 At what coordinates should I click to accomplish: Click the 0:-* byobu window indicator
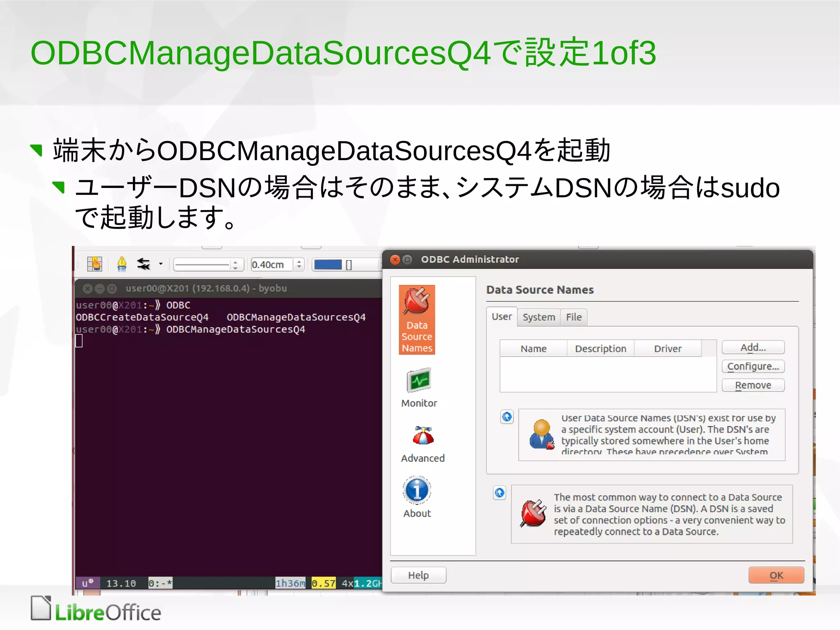tap(160, 583)
